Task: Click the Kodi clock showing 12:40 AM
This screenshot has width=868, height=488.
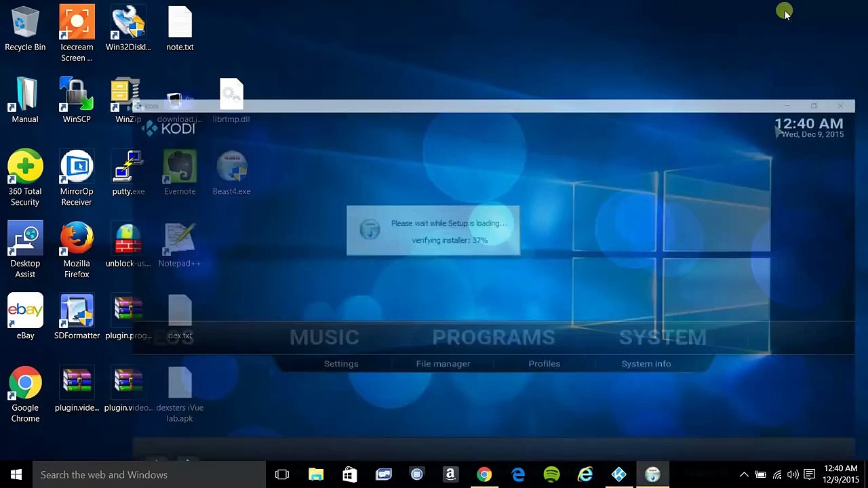Action: 809,124
